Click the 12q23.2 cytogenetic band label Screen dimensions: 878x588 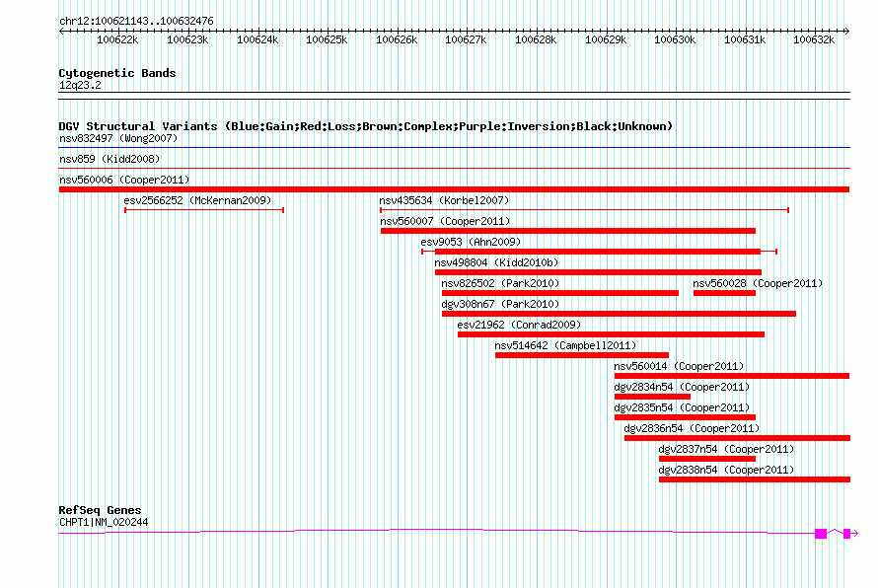tap(80, 85)
